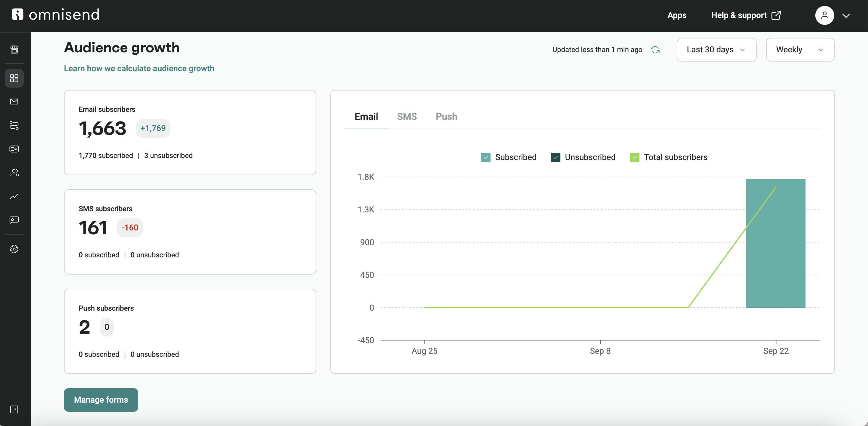Open the storefront home icon in sidebar

click(x=14, y=49)
